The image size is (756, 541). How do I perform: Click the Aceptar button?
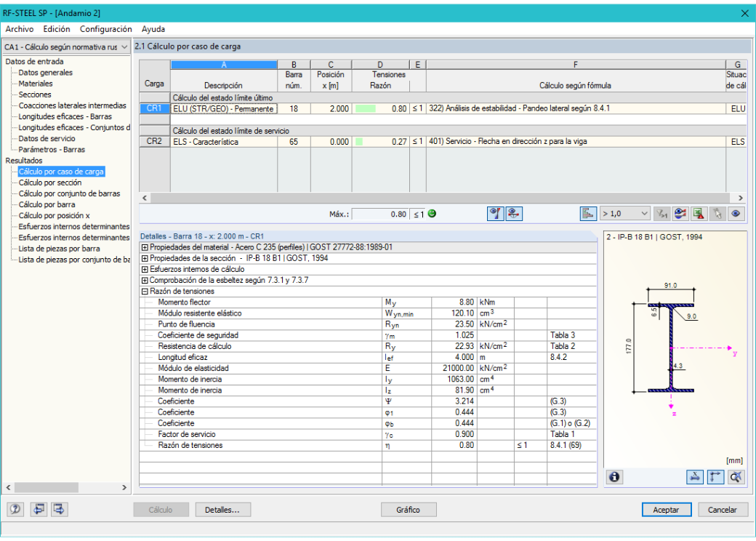click(x=667, y=510)
